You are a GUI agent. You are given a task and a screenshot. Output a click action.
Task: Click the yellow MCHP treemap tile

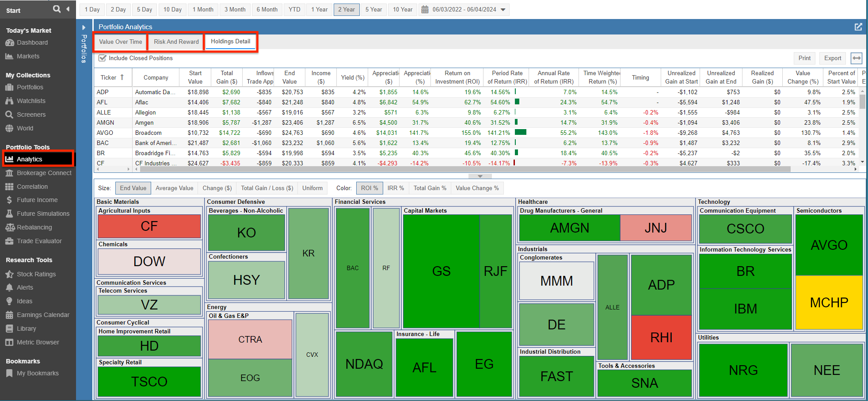point(829,302)
